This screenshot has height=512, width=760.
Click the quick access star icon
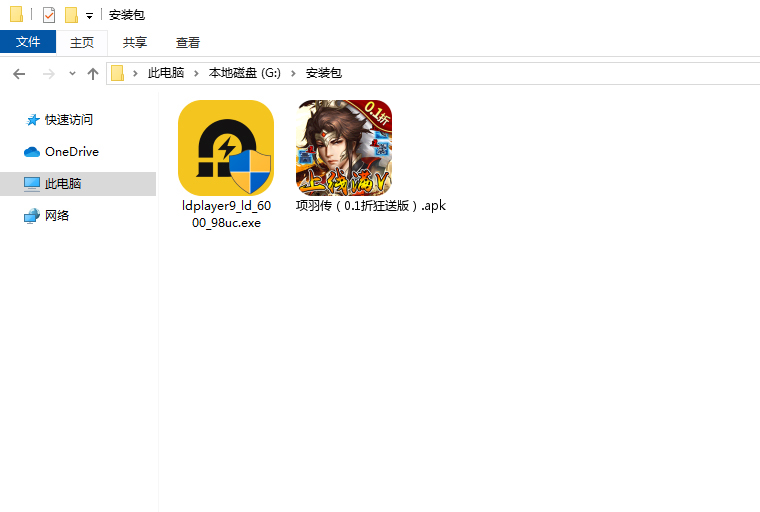point(32,120)
